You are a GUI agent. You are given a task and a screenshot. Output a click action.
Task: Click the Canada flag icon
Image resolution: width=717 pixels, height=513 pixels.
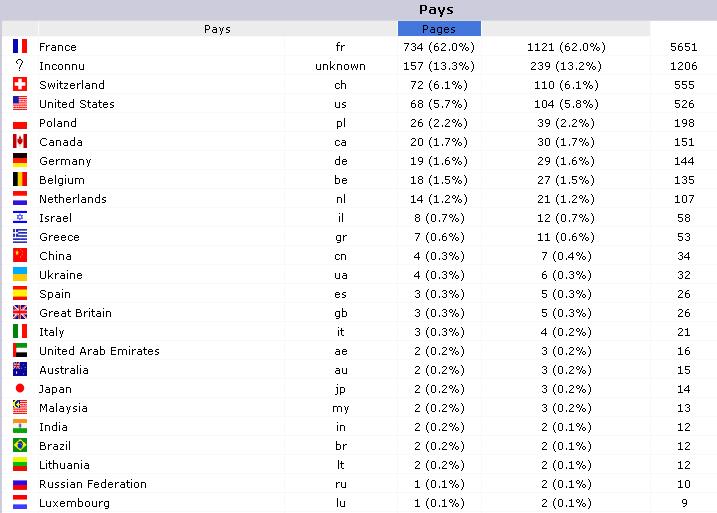pos(20,141)
